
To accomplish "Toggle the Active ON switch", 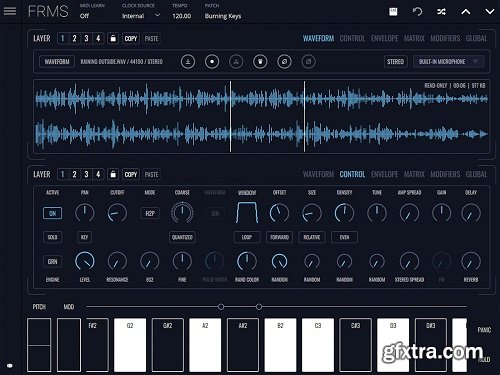I will (x=53, y=213).
